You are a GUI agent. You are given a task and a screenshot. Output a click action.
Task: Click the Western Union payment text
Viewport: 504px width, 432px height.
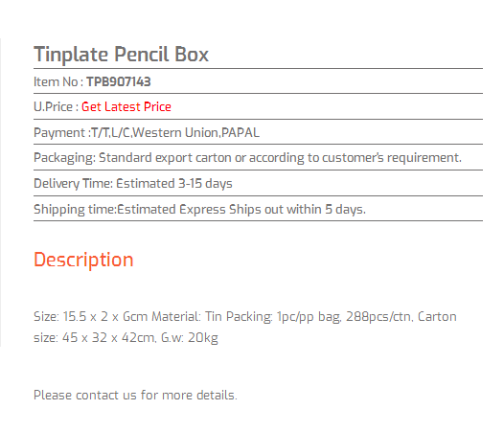point(175,133)
